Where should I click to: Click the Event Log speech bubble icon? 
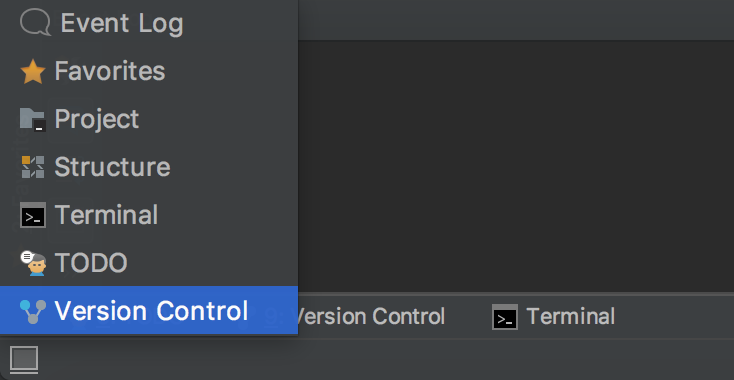(x=35, y=23)
